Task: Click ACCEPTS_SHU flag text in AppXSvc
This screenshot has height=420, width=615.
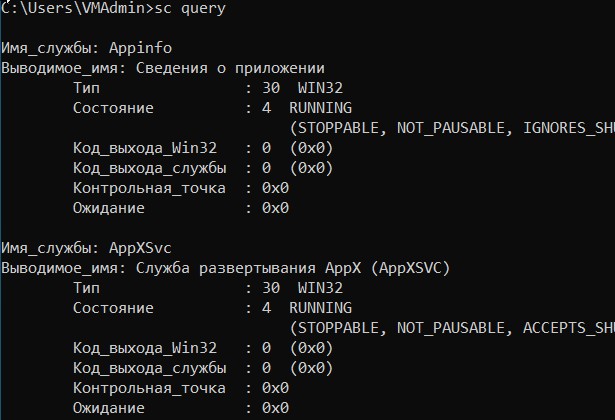Action: coord(569,328)
